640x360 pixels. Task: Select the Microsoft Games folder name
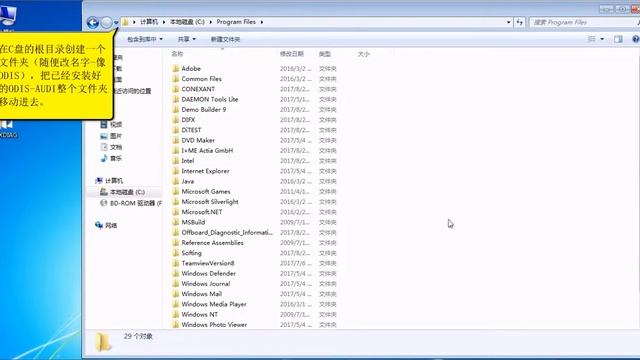(x=206, y=191)
